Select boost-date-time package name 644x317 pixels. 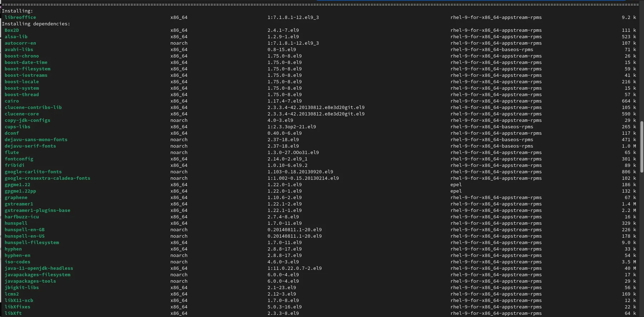[x=26, y=62]
